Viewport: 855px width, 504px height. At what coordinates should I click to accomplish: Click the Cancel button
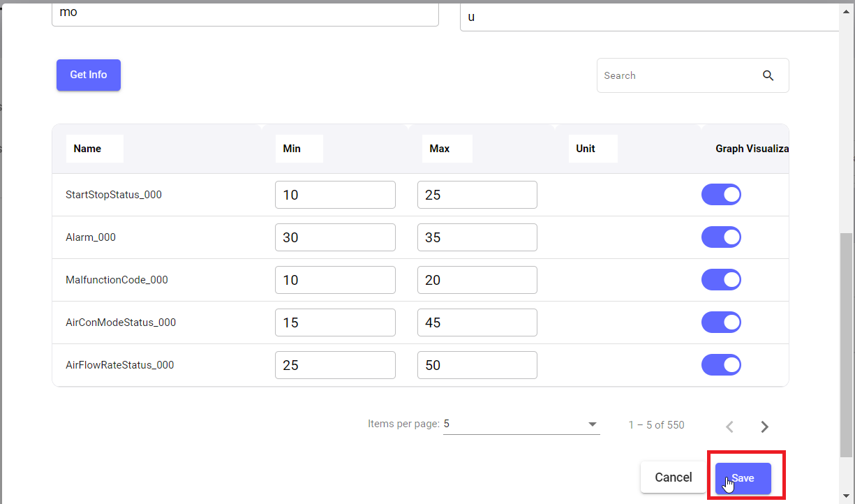(674, 477)
